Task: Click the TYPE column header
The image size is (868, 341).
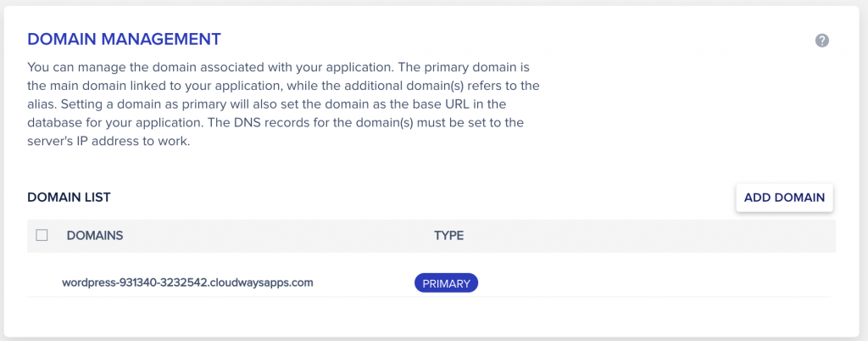Action: click(449, 235)
